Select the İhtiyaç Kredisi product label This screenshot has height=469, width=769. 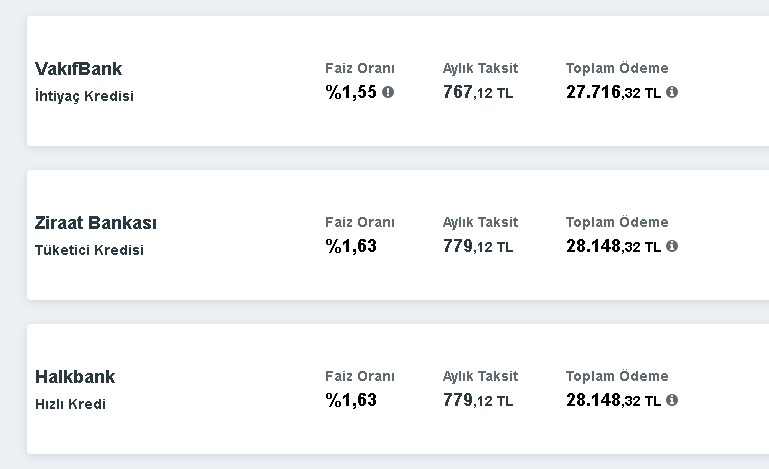click(84, 96)
